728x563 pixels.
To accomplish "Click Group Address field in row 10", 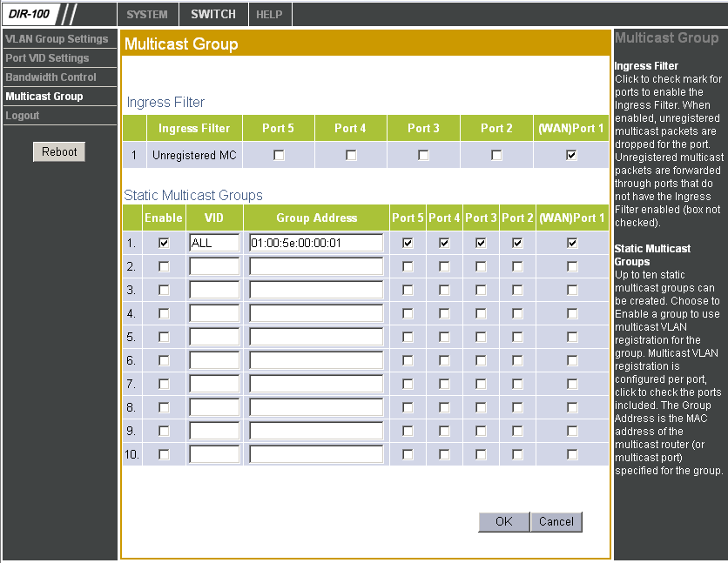I will tap(316, 454).
